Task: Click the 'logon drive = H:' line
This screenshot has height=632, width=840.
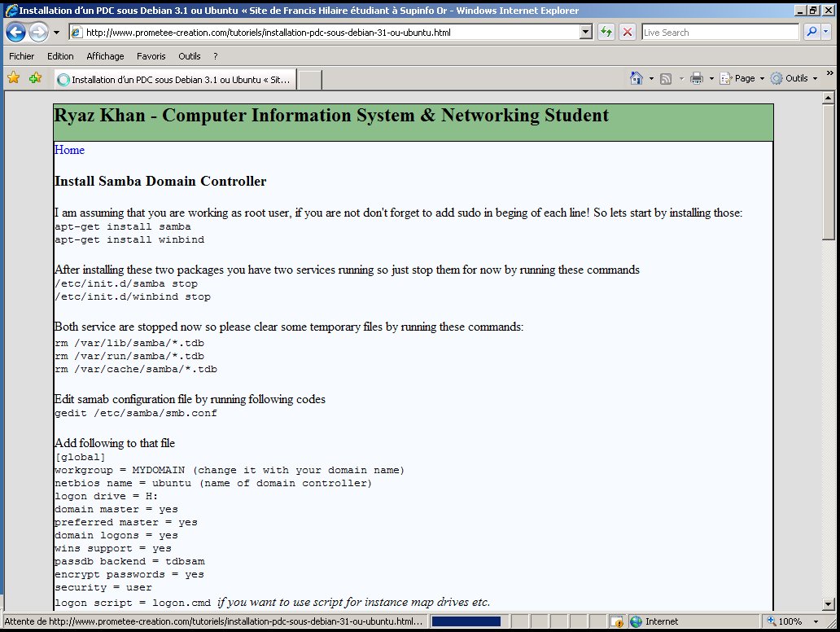Action: pos(107,496)
